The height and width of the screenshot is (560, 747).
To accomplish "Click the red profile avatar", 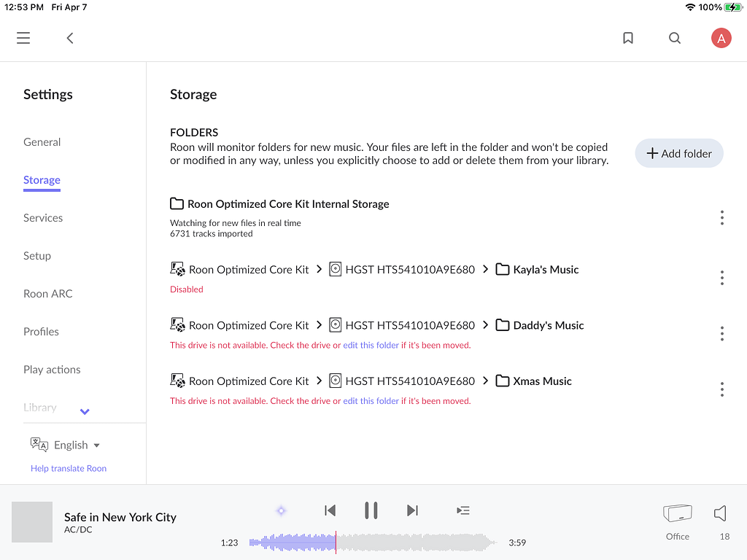I will pyautogui.click(x=721, y=37).
